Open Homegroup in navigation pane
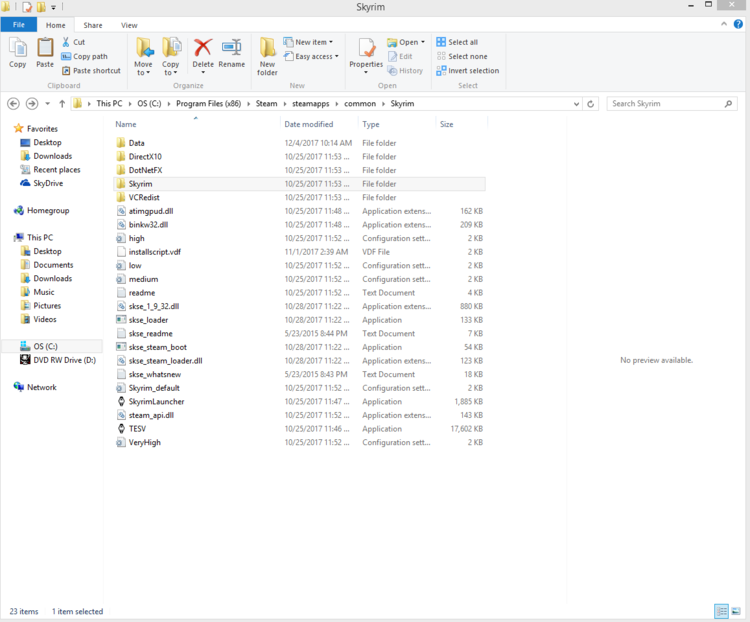Viewport: 750px width, 622px height. click(42, 211)
